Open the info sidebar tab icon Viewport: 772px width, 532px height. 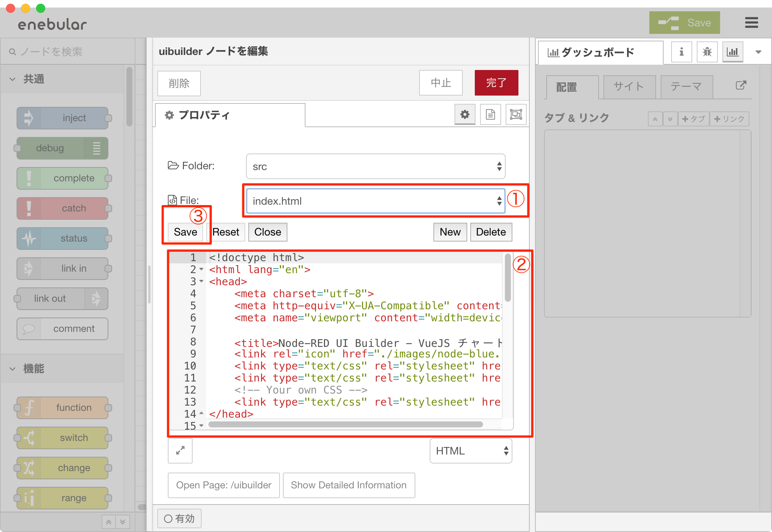(x=681, y=52)
